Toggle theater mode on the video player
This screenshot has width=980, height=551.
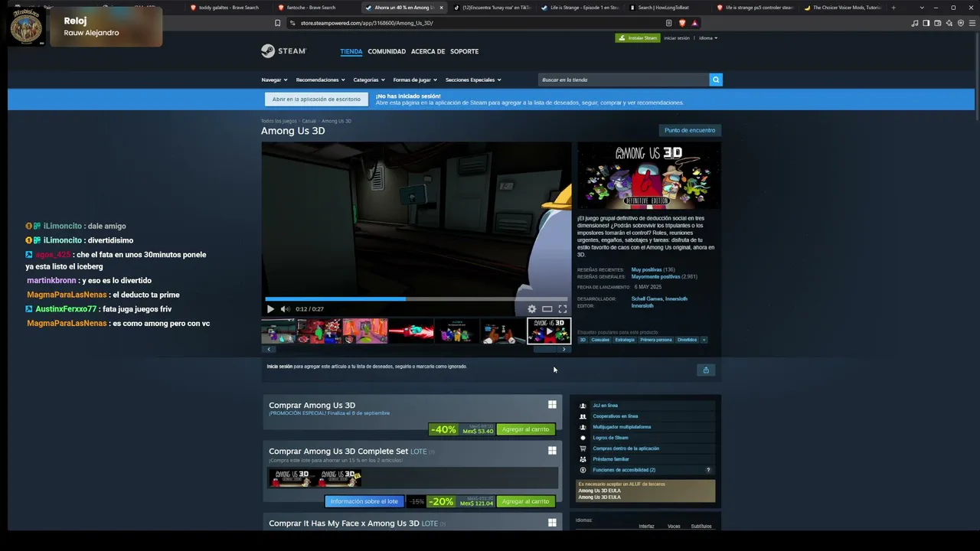547,309
